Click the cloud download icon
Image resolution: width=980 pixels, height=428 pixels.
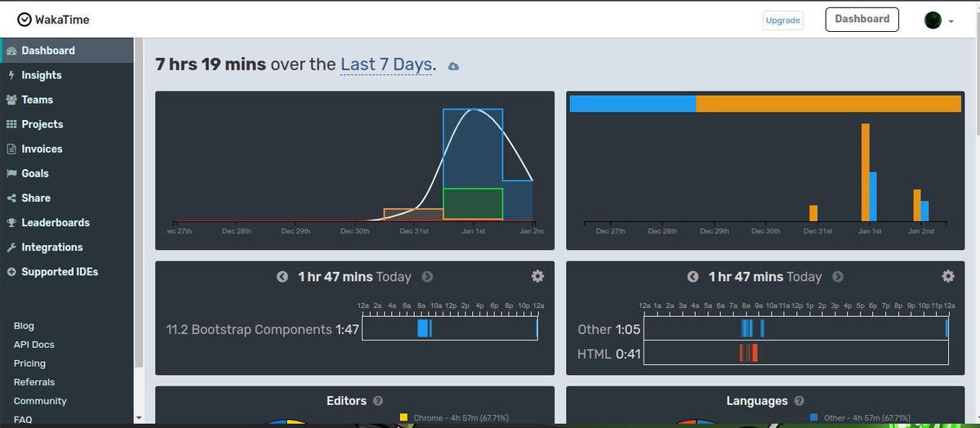[x=454, y=65]
